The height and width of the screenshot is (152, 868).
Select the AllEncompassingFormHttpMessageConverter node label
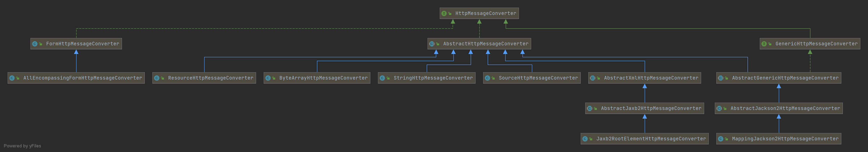click(x=83, y=78)
